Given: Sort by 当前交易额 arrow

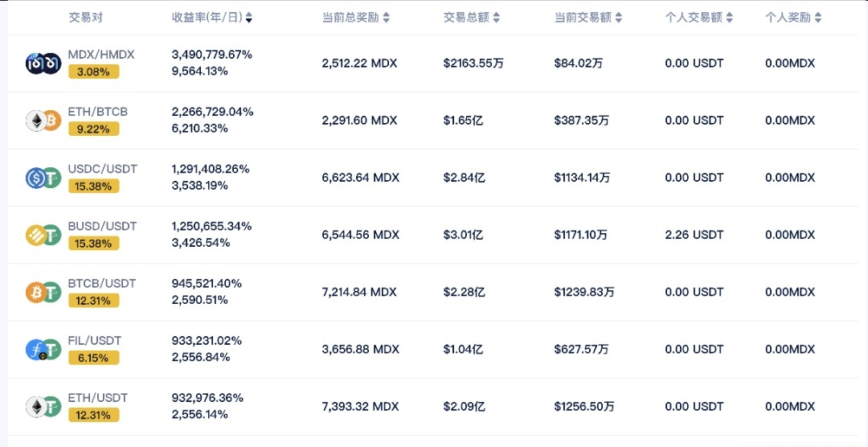Looking at the screenshot, I should click(618, 18).
